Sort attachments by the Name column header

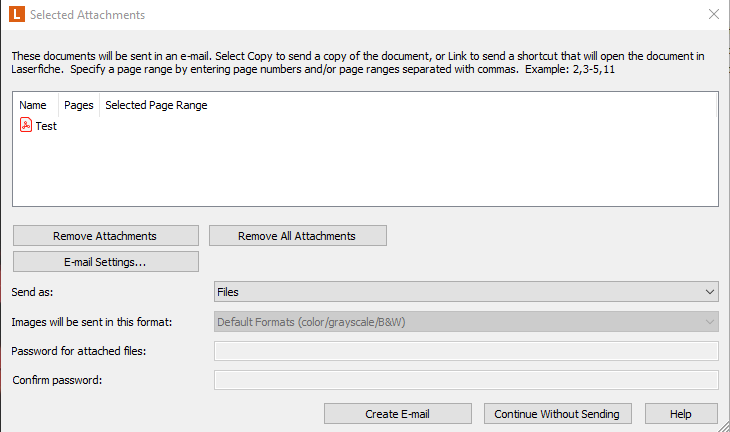coord(33,105)
